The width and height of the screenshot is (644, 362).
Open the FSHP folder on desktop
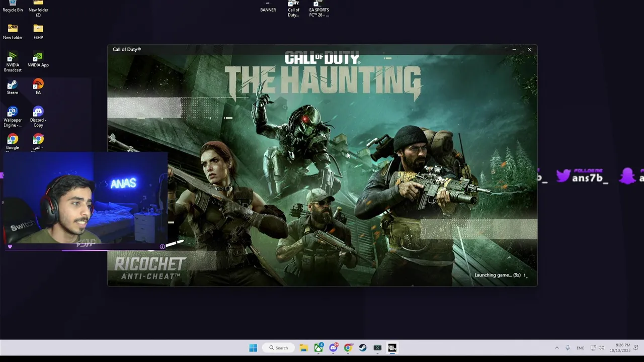[x=38, y=32]
